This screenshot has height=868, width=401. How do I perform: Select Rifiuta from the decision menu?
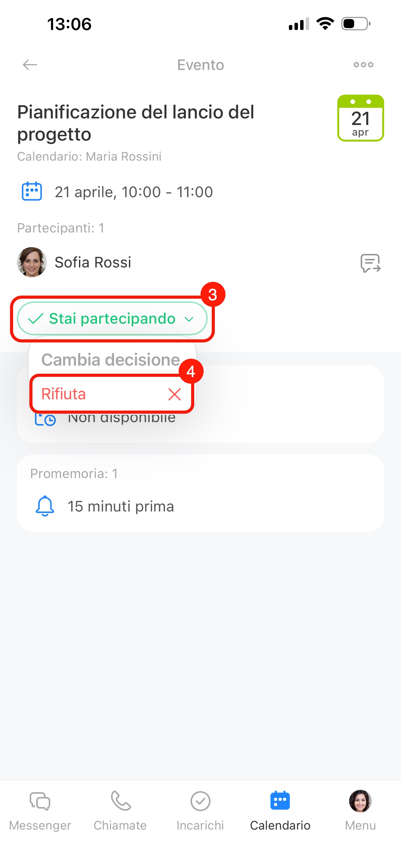click(x=64, y=394)
